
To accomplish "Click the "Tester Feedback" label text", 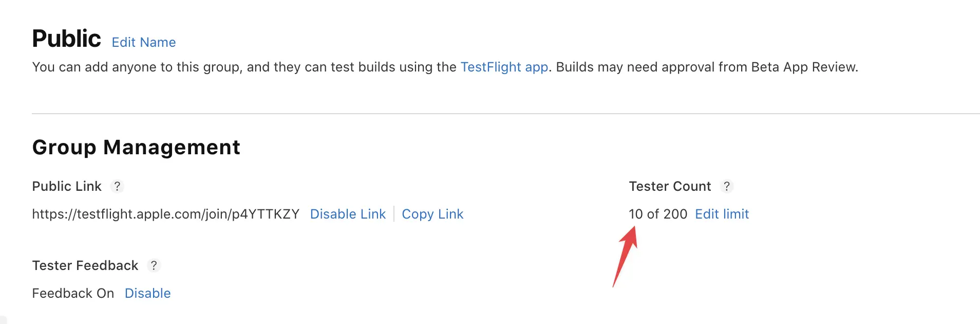I will (85, 265).
